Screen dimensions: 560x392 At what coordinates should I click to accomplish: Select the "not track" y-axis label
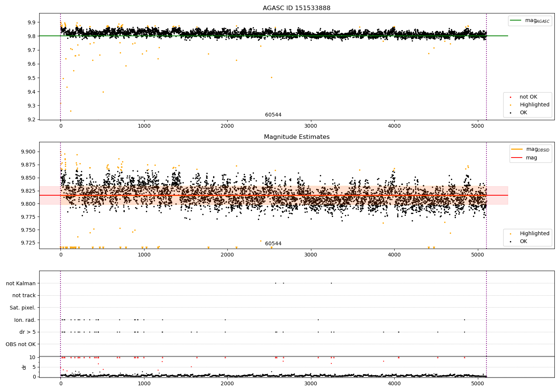coord(24,296)
